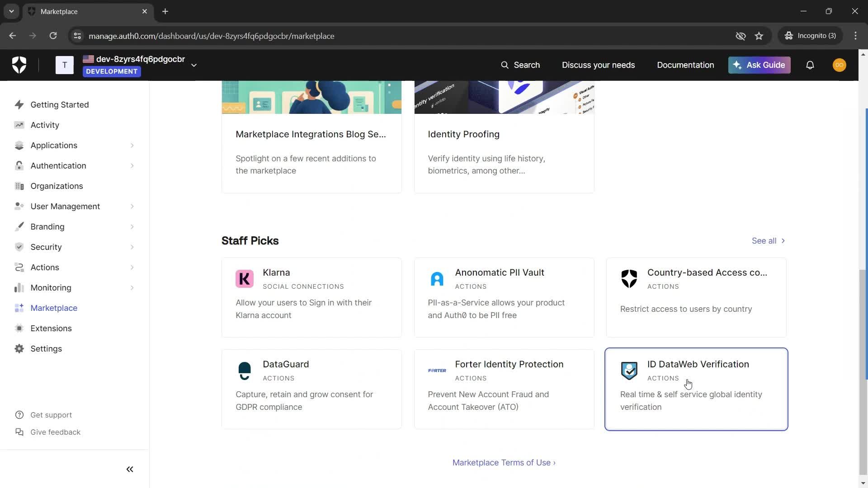Click the Organizations building icon

19,186
